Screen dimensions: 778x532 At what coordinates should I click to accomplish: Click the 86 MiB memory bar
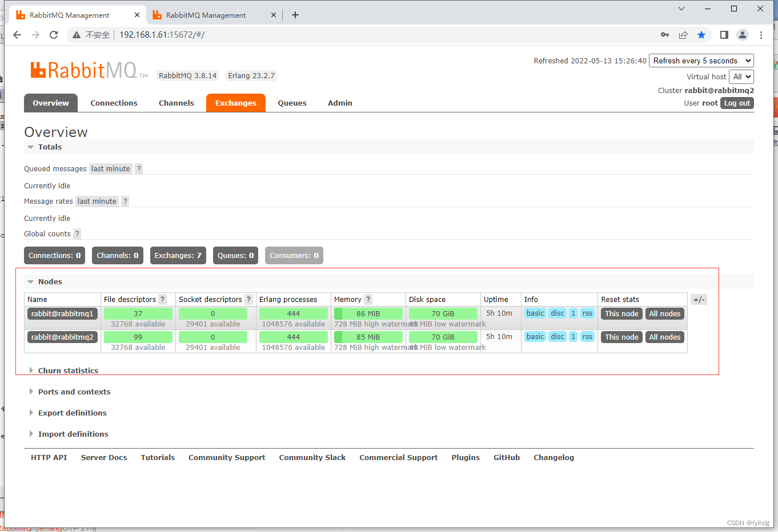tap(368, 313)
